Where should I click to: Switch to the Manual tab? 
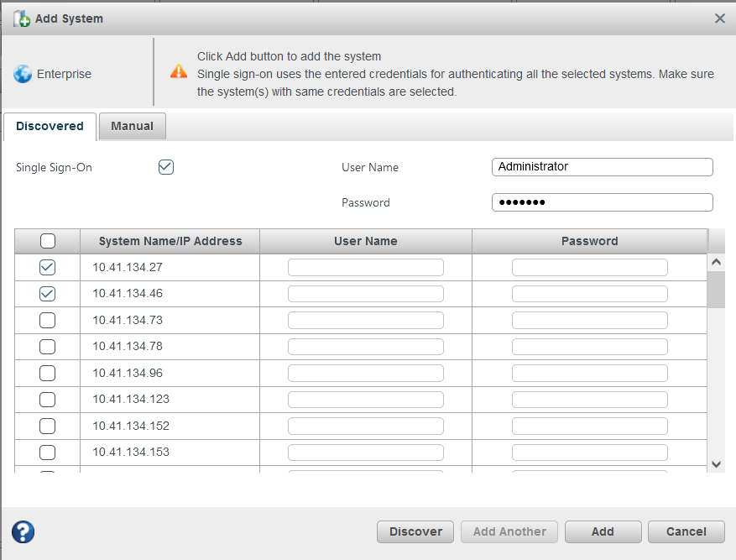click(x=133, y=126)
